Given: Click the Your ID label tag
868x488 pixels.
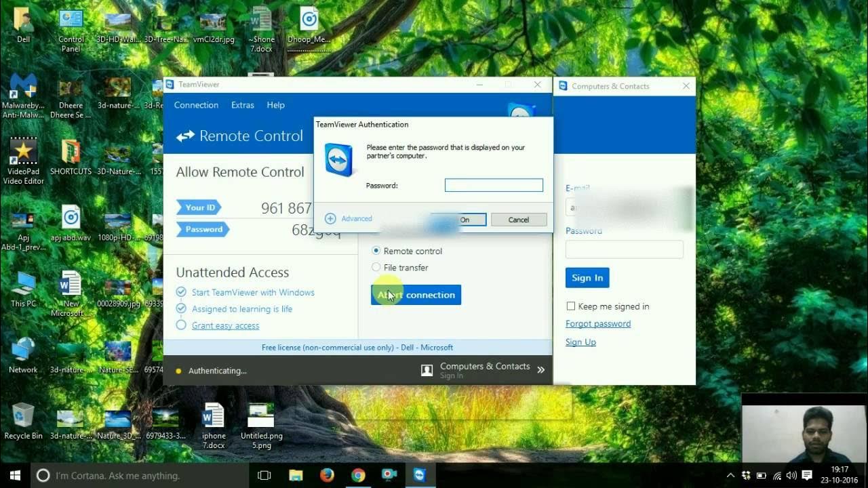Looking at the screenshot, I should pos(199,207).
